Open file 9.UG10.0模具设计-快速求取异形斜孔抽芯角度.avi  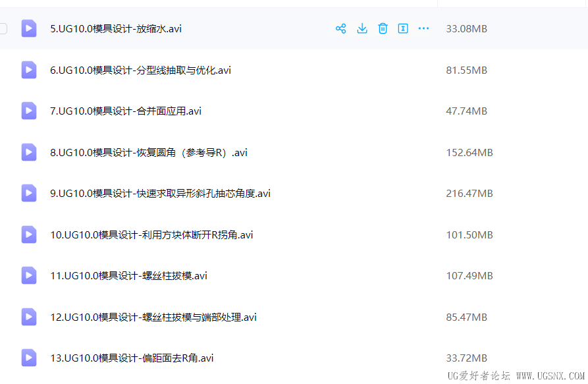tap(160, 194)
